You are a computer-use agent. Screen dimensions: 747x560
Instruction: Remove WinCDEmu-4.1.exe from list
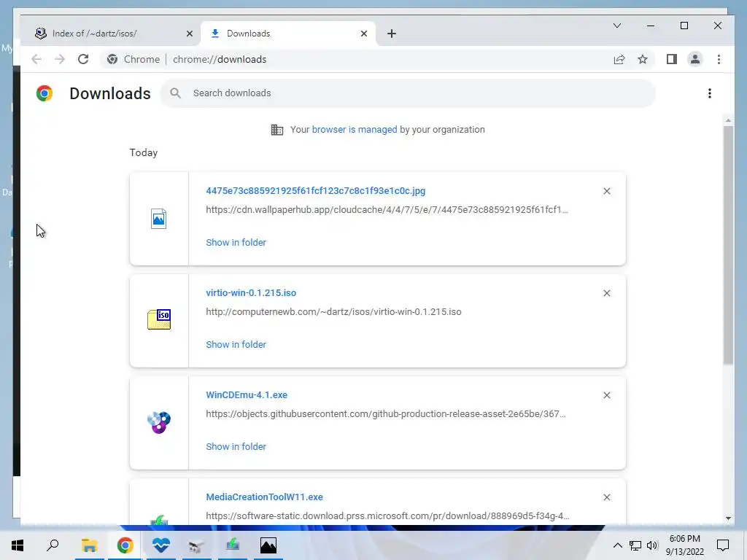[x=606, y=395]
